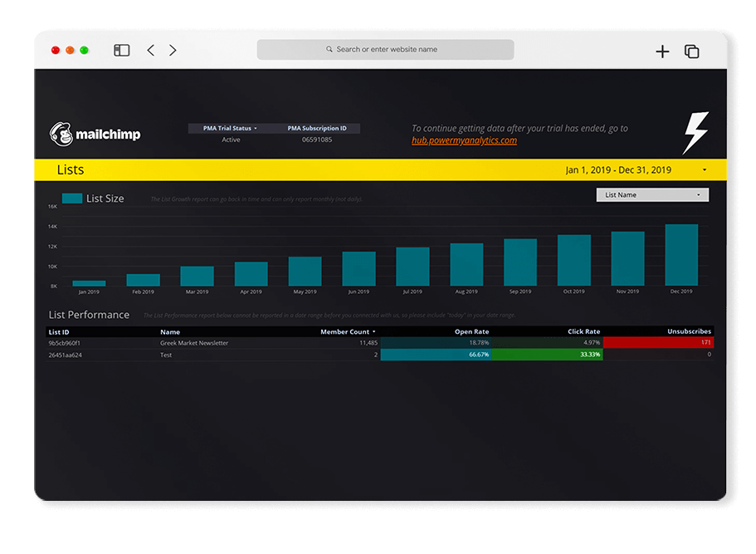Viewport: 756px width, 554px height.
Task: Go forward with the right arrow
Action: tap(173, 50)
